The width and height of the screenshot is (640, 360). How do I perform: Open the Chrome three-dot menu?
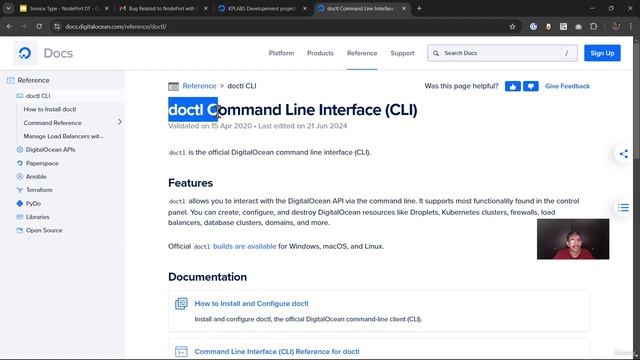coord(631,27)
